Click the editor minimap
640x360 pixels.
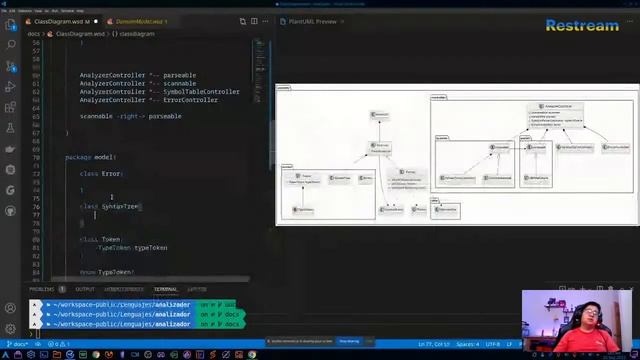[260, 71]
